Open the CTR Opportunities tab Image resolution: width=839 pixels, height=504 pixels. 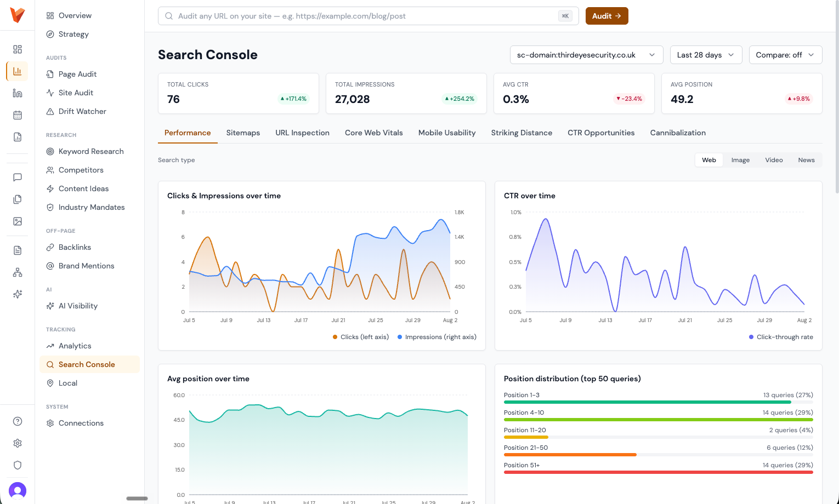point(601,133)
